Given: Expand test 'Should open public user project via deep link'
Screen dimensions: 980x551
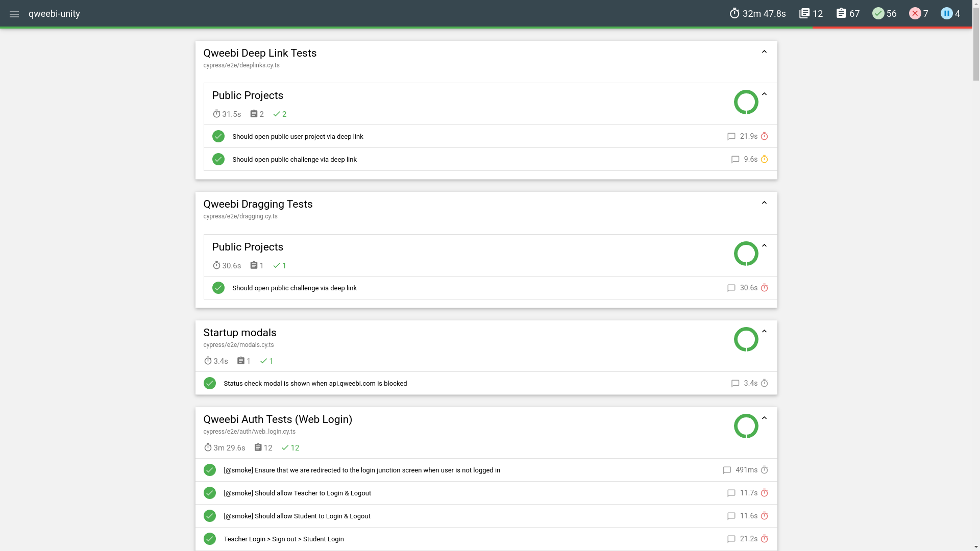Looking at the screenshot, I should click(490, 136).
